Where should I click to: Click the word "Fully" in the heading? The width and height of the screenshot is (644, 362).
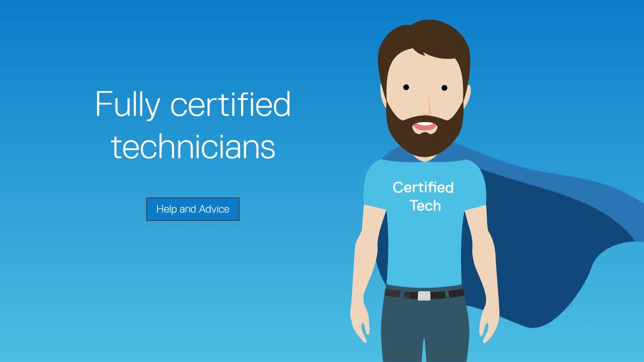point(128,105)
